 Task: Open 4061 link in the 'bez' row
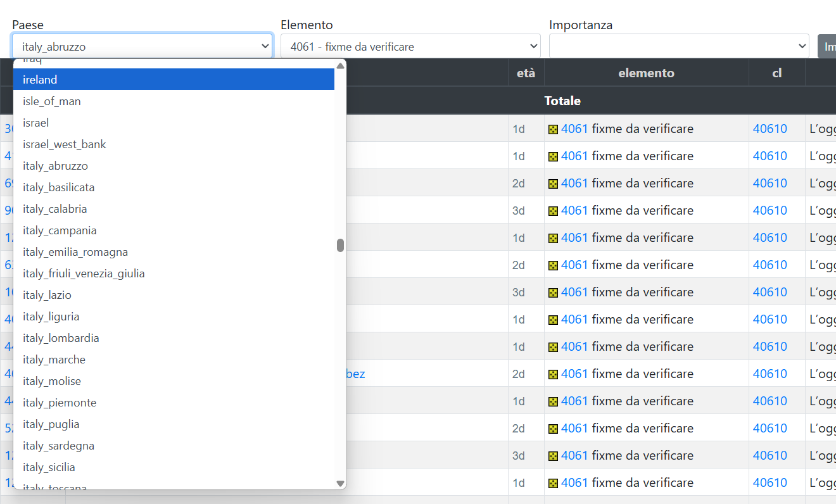coord(574,374)
